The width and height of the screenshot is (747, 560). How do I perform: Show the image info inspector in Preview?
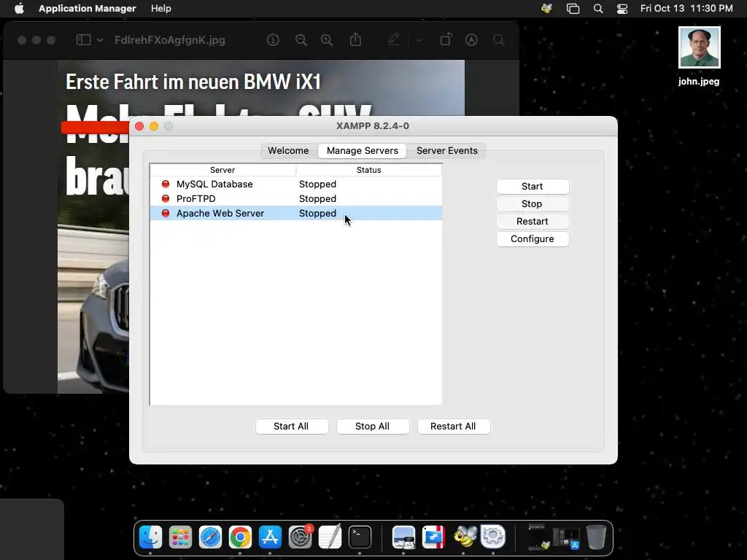[273, 40]
